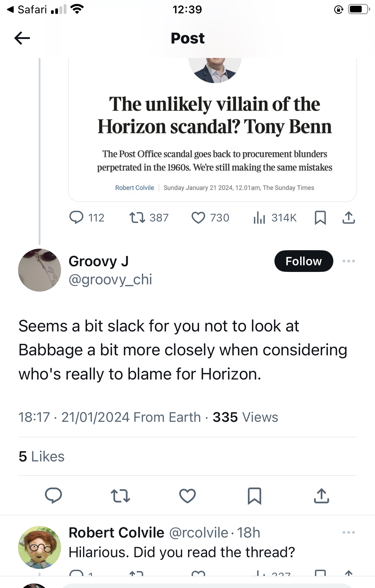The height and width of the screenshot is (588, 375).
Task: Open Groovy J's profile picture
Action: (40, 270)
